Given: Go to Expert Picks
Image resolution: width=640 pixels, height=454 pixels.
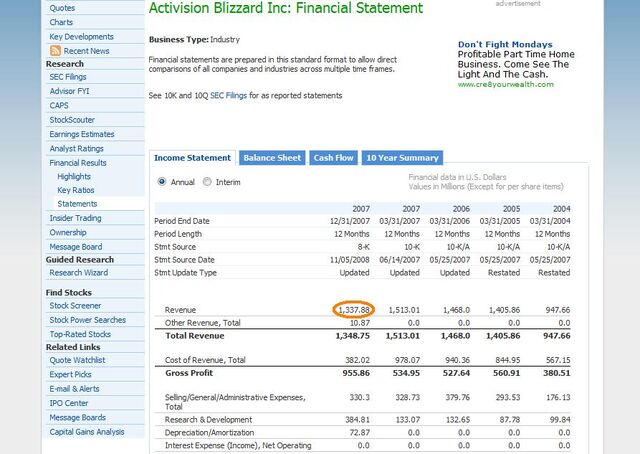Looking at the screenshot, I should 71,374.
